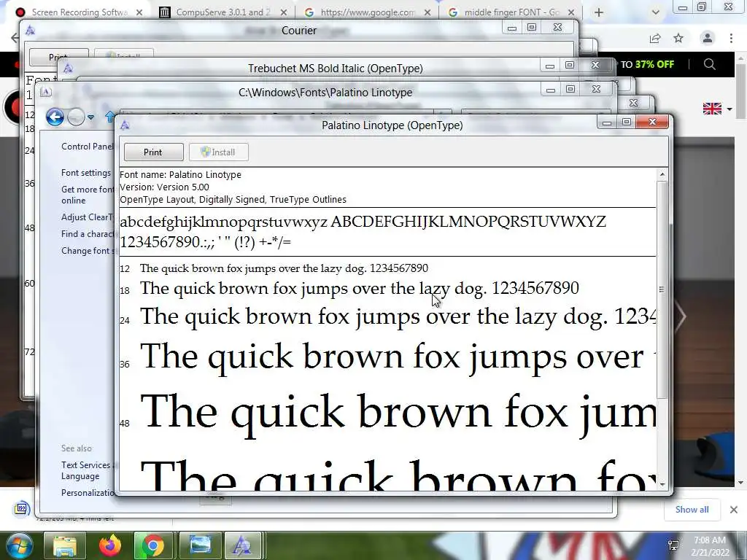Click the font preview vertical scrollbar thumb

tap(662, 289)
